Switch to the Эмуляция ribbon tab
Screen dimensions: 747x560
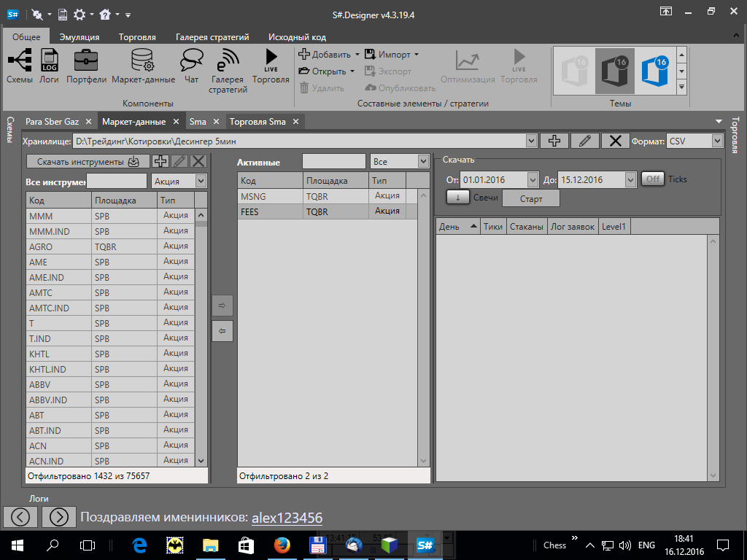tap(80, 36)
